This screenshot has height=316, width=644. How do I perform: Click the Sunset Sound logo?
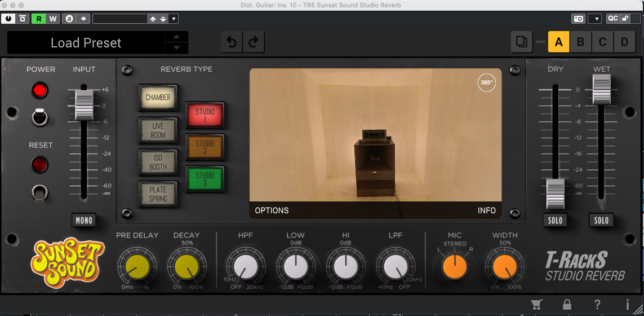68,262
